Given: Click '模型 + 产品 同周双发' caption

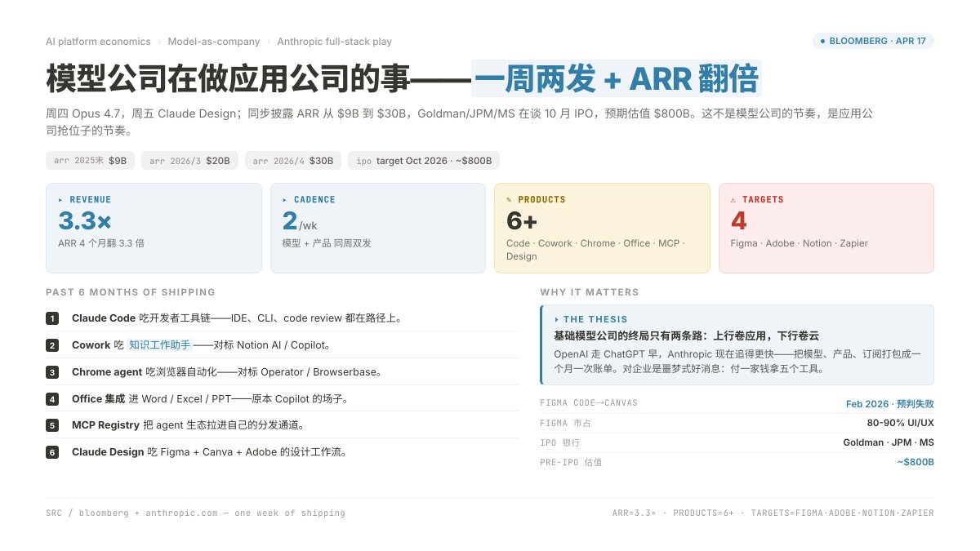Looking at the screenshot, I should pos(327,243).
